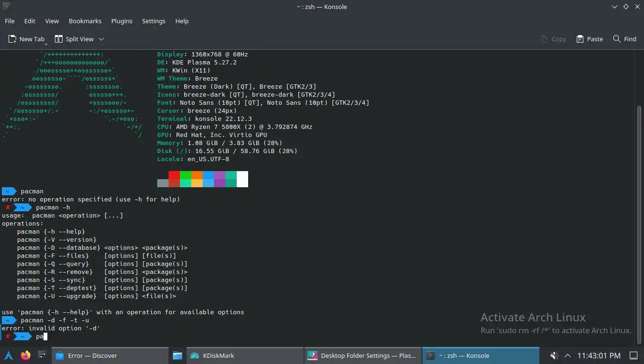Open the Help menu
The width and height of the screenshot is (644, 364).
[182, 21]
